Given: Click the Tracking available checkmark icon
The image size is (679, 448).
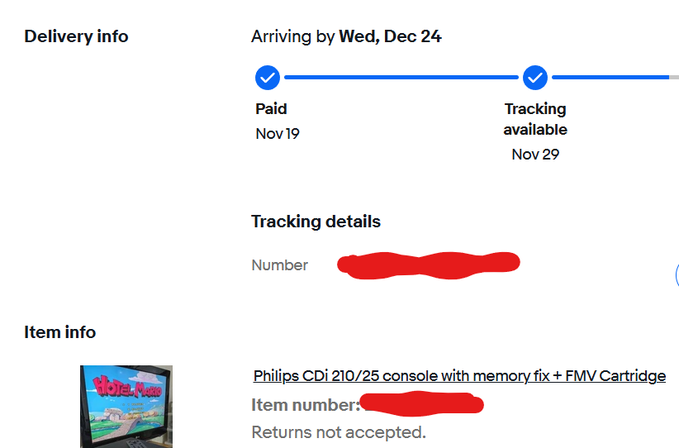Looking at the screenshot, I should (x=535, y=77).
